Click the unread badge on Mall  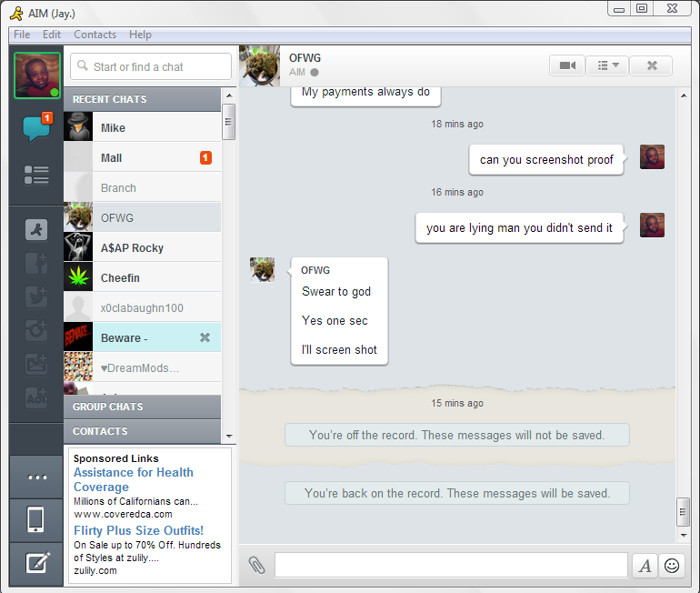205,157
